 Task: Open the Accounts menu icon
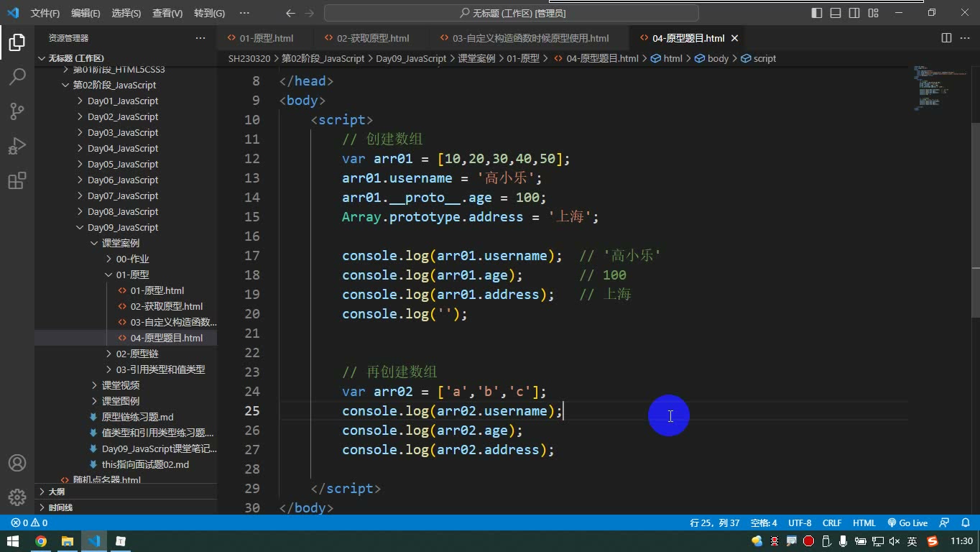coord(17,463)
